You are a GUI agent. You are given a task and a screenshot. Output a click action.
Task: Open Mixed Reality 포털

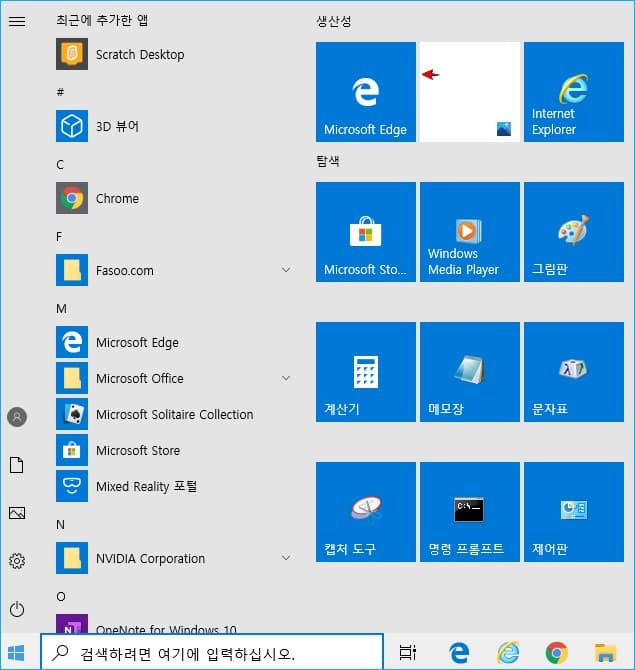coord(175,486)
